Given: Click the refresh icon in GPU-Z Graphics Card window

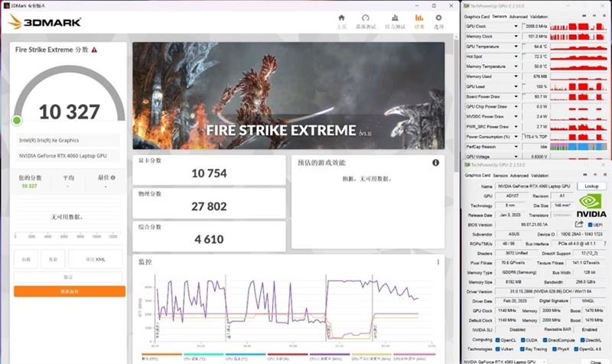Looking at the screenshot, I should pyautogui.click(x=595, y=175).
